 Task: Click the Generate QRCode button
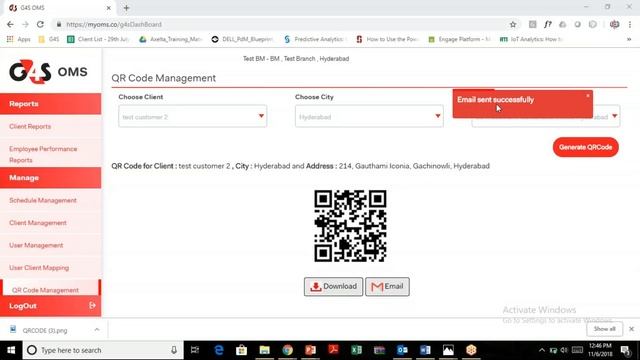585,147
